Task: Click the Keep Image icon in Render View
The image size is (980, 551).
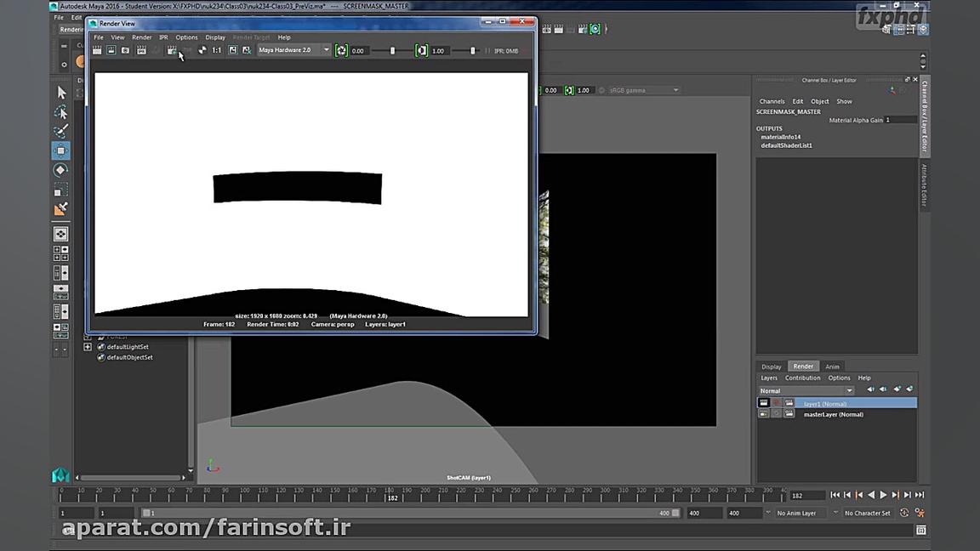Action: 231,50
